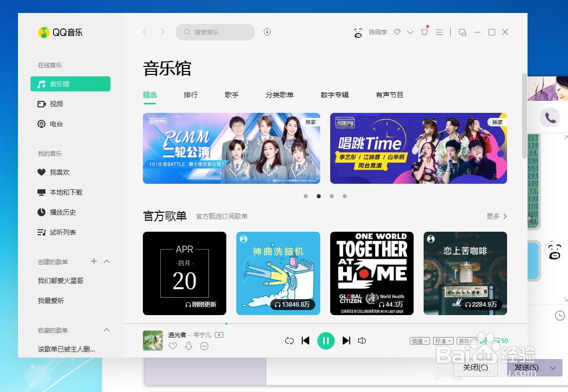
Task: Open the 电台 radio section
Action: point(50,124)
